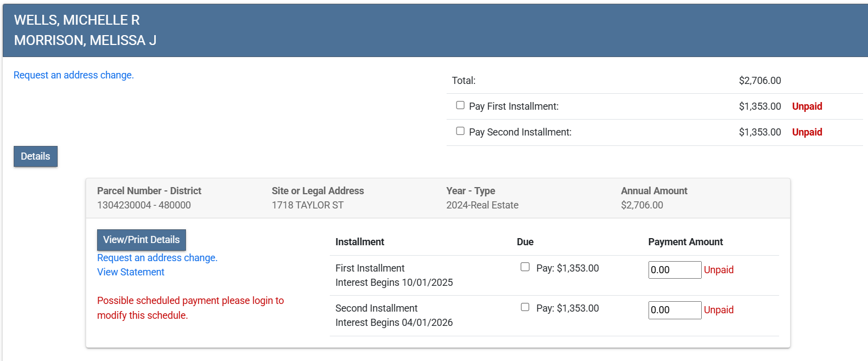The width and height of the screenshot is (868, 361).
Task: Open View/Print Details for the parcel
Action: coord(142,240)
